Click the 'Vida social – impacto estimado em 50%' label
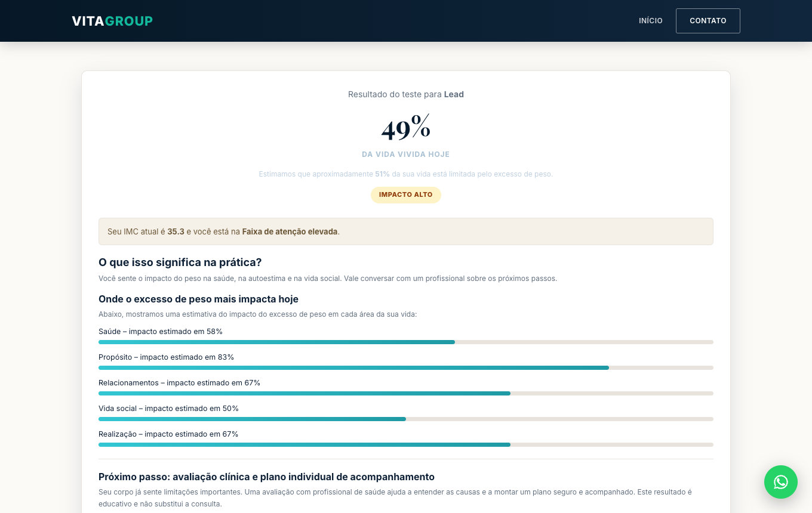 point(169,409)
